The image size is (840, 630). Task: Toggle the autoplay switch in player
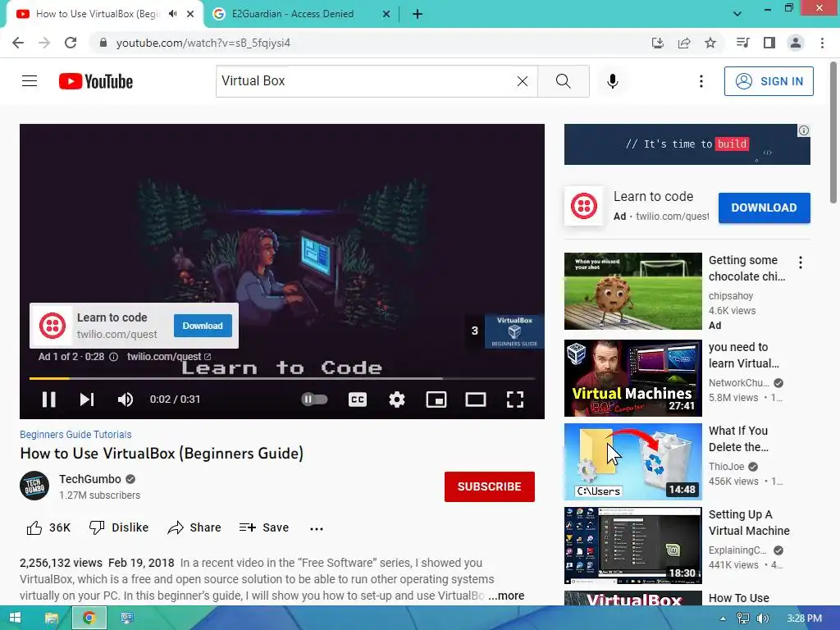[314, 399]
